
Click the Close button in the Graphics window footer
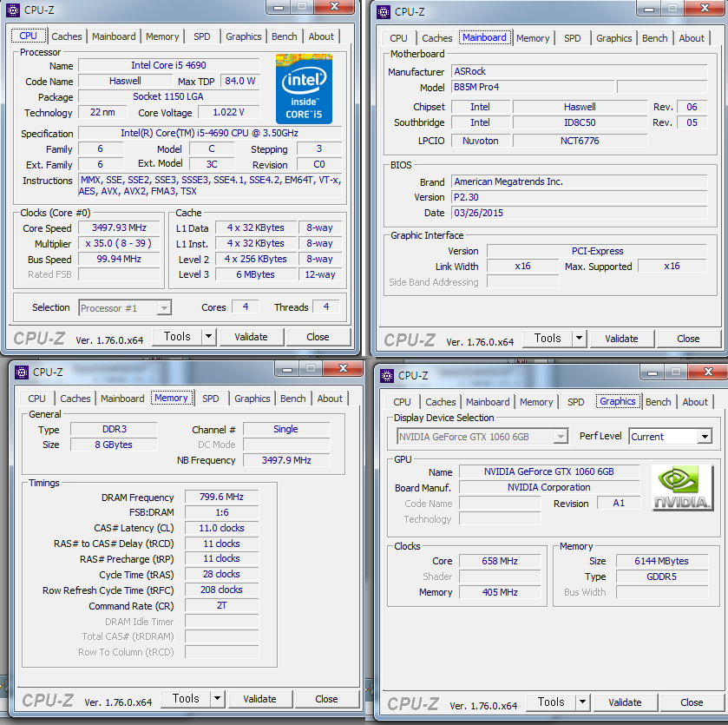pos(692,702)
